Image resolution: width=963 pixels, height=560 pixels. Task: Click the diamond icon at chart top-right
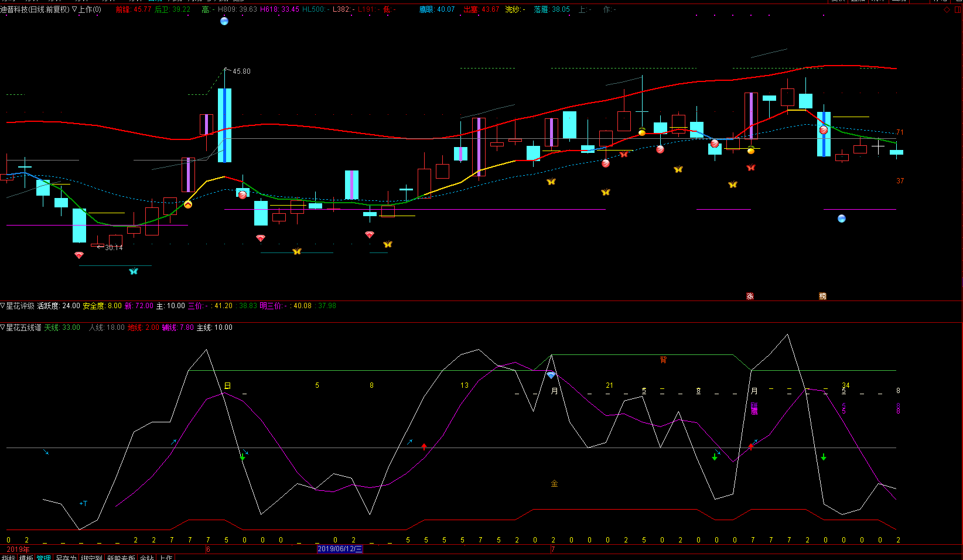(x=947, y=9)
